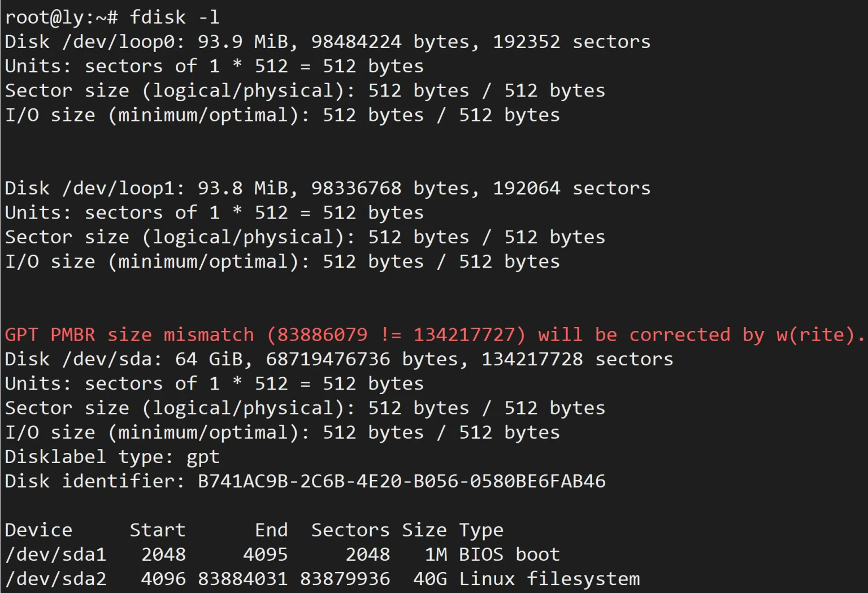Image resolution: width=868 pixels, height=593 pixels.
Task: Click the 'Type' column header
Action: pyautogui.click(x=481, y=531)
